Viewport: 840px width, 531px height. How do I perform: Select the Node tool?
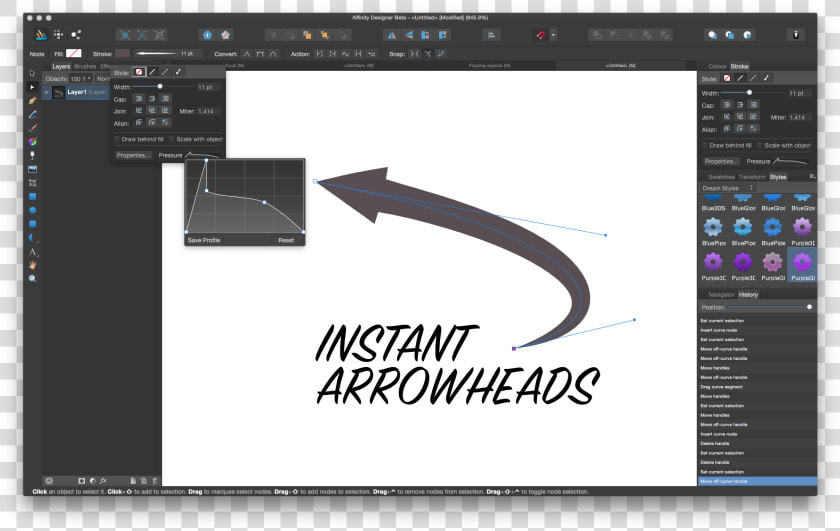click(x=32, y=87)
